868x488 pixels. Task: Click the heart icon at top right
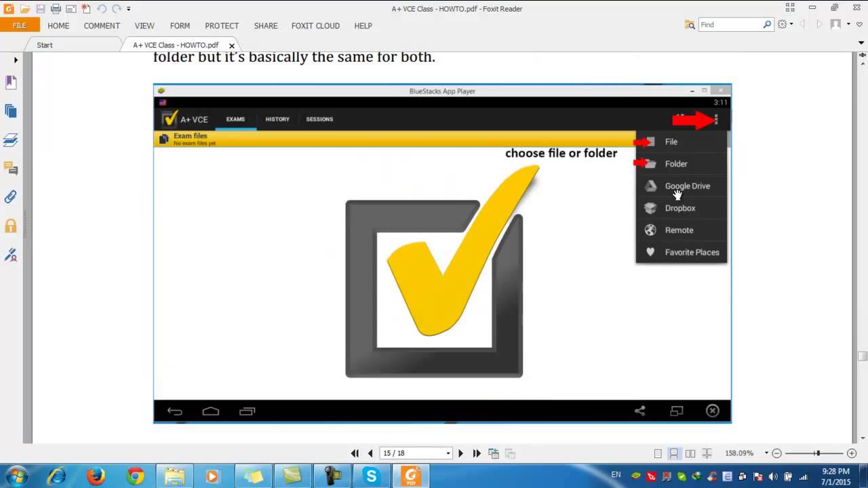coord(860,24)
